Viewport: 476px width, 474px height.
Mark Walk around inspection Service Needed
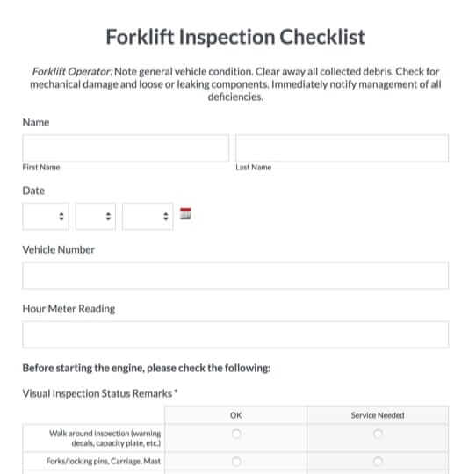point(378,434)
